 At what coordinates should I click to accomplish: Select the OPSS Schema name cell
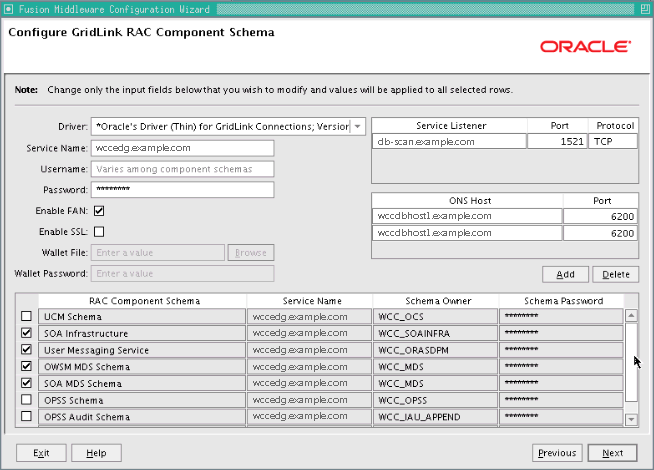point(142,400)
